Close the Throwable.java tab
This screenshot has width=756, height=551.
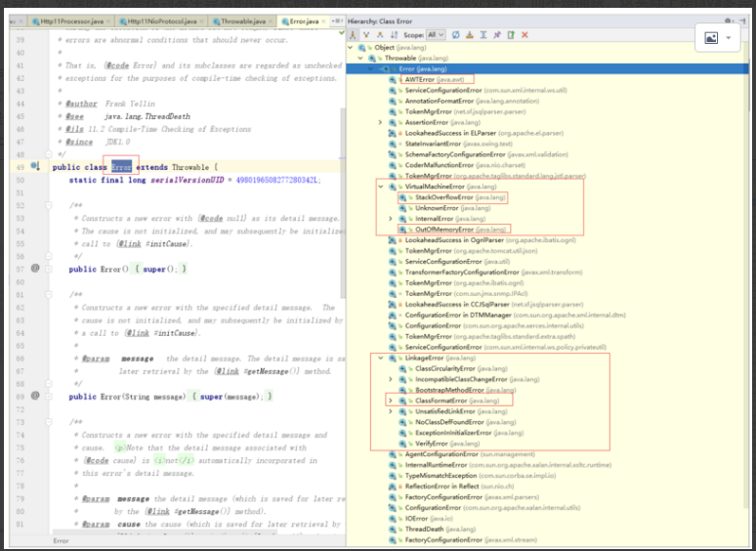tap(271, 21)
